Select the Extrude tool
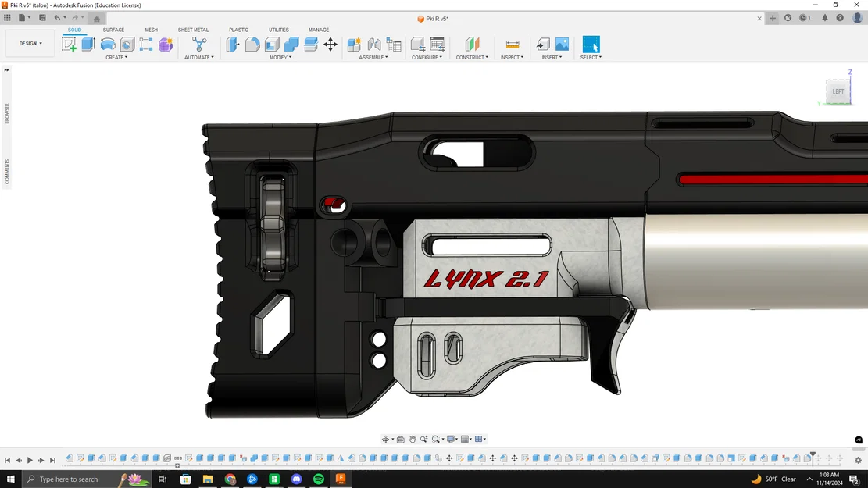Image resolution: width=868 pixels, height=488 pixels. click(87, 45)
